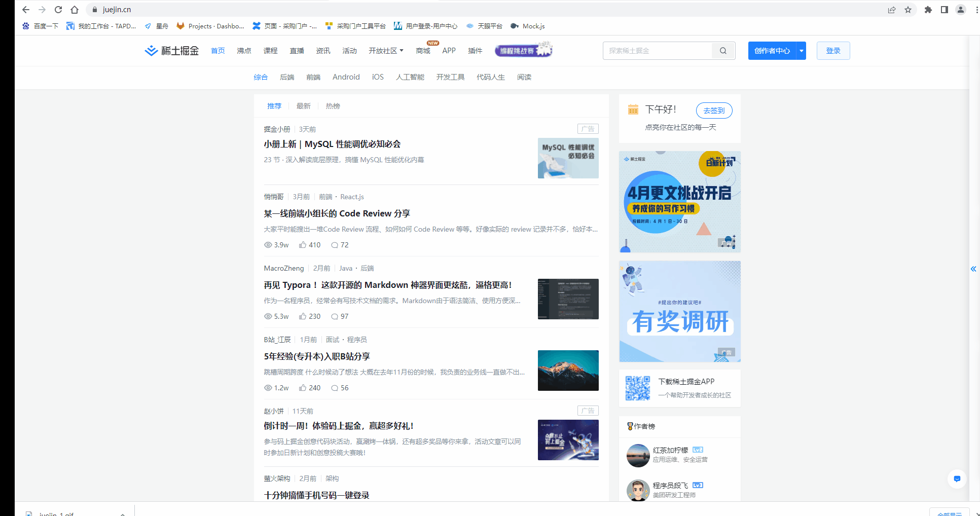The width and height of the screenshot is (980, 516).
Task: Switch to the 热榜 tab
Action: coord(333,106)
